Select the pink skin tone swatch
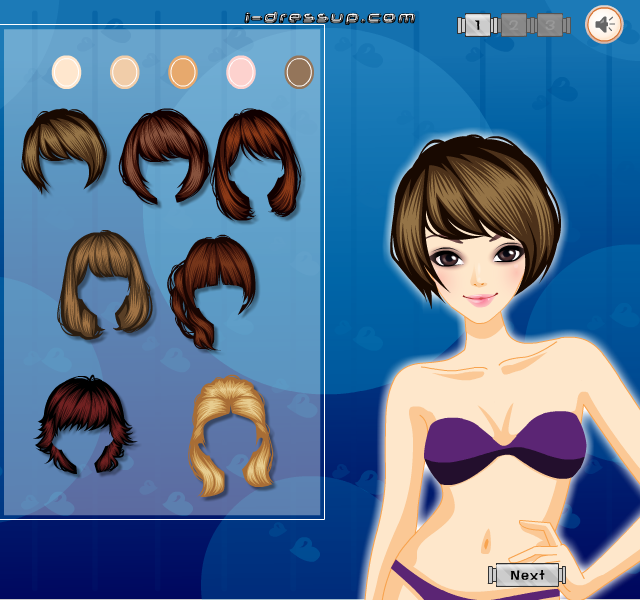640x600 pixels. point(241,72)
